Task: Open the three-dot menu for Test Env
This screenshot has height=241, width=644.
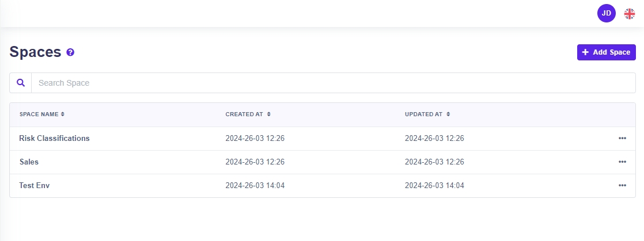Action: [x=622, y=186]
